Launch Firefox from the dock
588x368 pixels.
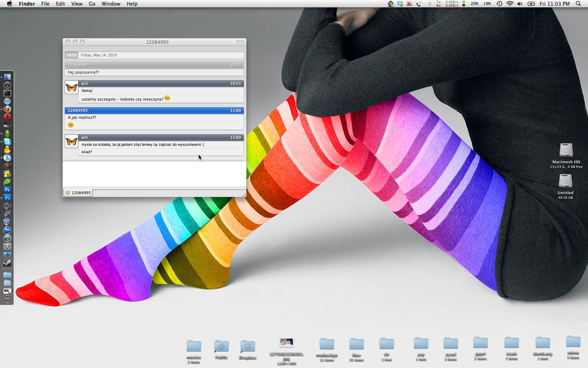[x=7, y=109]
